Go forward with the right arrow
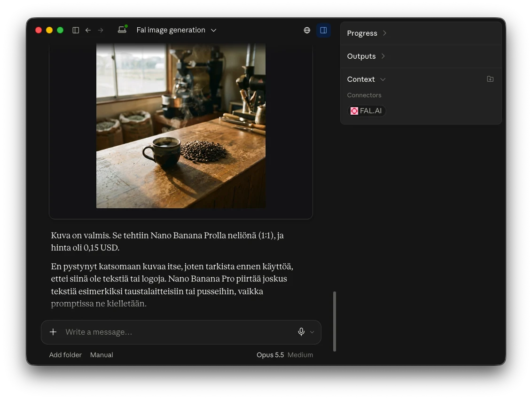This screenshot has height=400, width=532. tap(101, 30)
